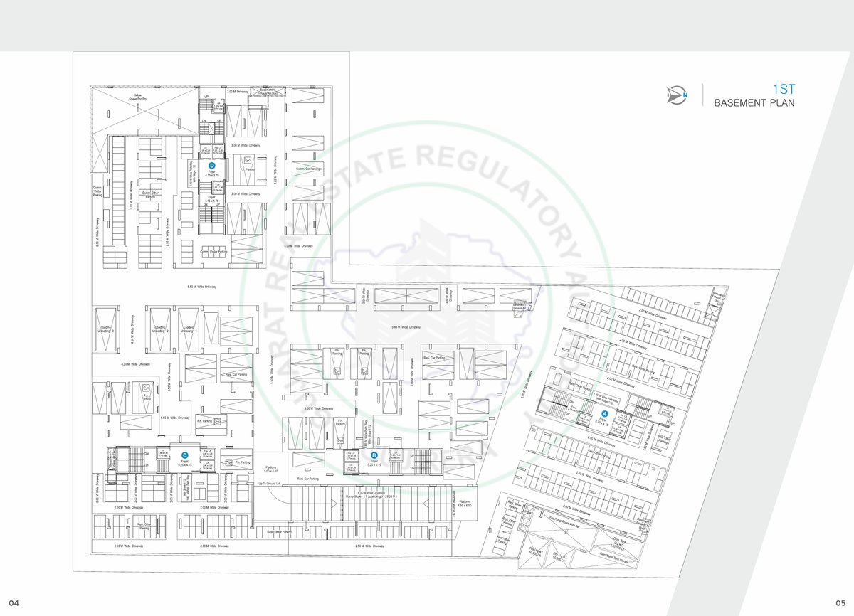The width and height of the screenshot is (854, 616).
Task: Click the Resi. Visitor Parking label
Action: coord(279,531)
